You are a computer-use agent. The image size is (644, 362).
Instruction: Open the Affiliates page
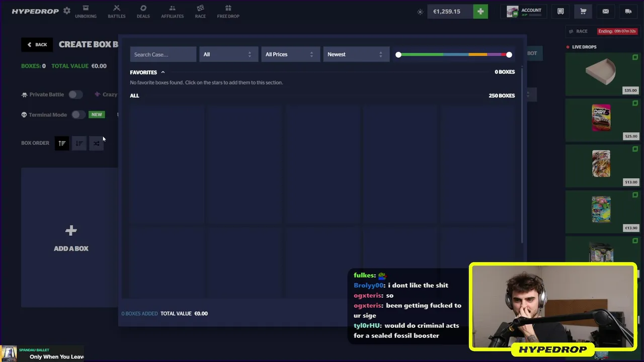[172, 12]
